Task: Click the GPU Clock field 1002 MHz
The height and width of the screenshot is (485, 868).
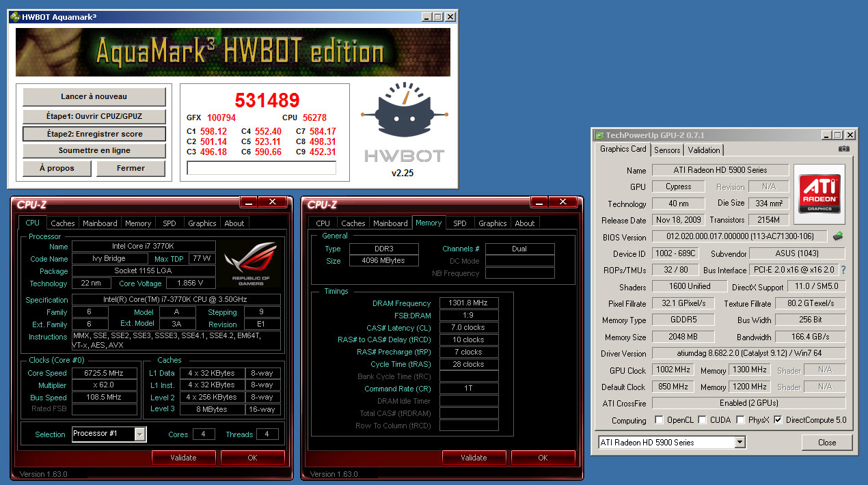Action: tap(673, 370)
